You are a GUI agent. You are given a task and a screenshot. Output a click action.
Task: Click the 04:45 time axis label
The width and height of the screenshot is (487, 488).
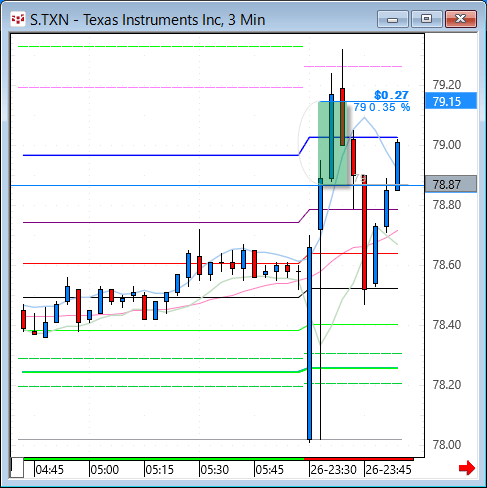[49, 470]
